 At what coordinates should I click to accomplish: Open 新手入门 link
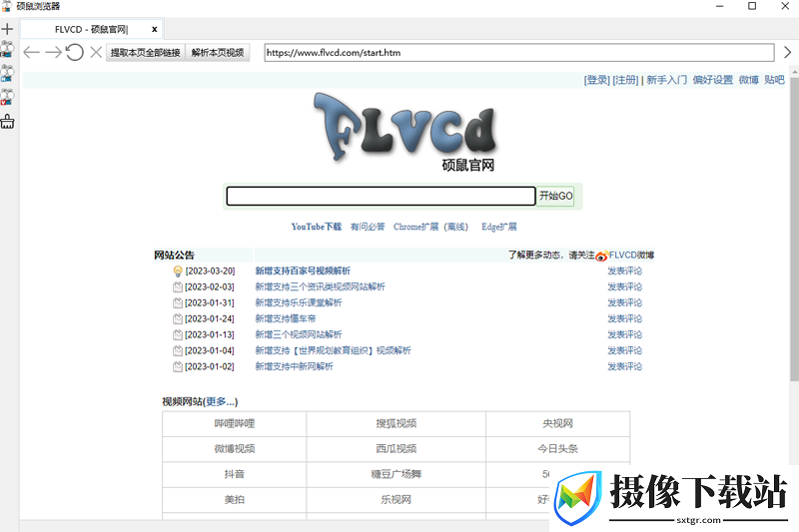point(666,80)
